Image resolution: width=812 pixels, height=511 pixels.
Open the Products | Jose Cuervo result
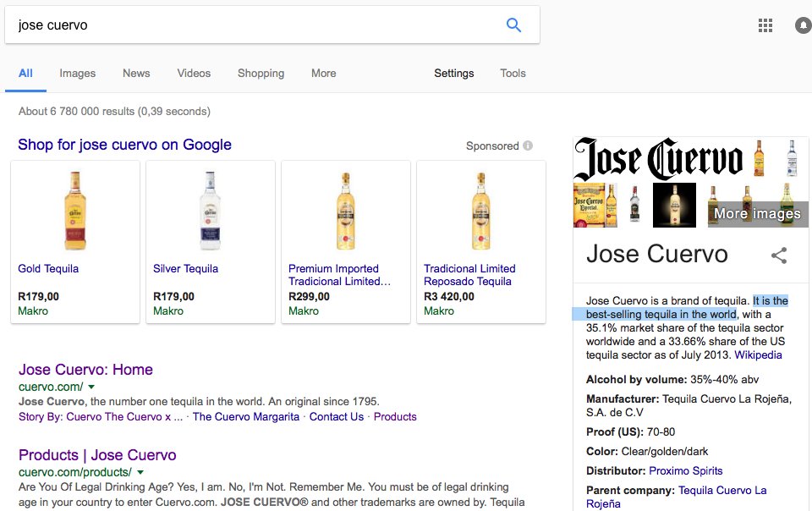point(97,455)
